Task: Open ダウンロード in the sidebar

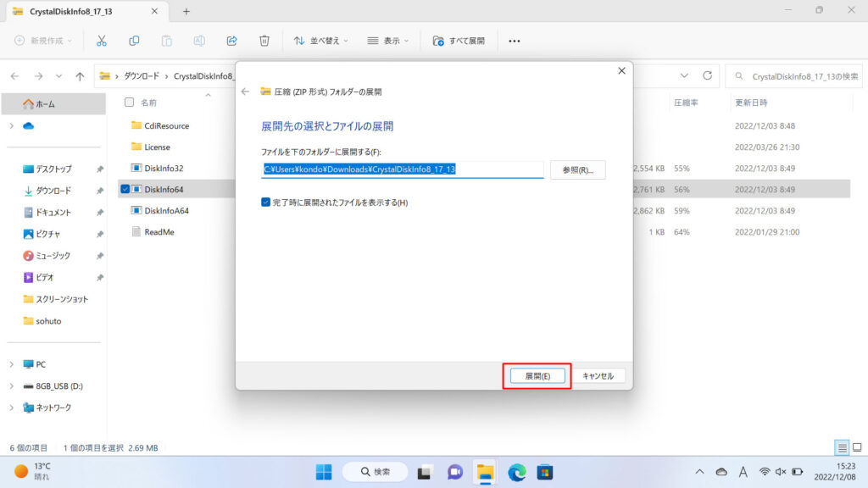Action: (x=54, y=191)
